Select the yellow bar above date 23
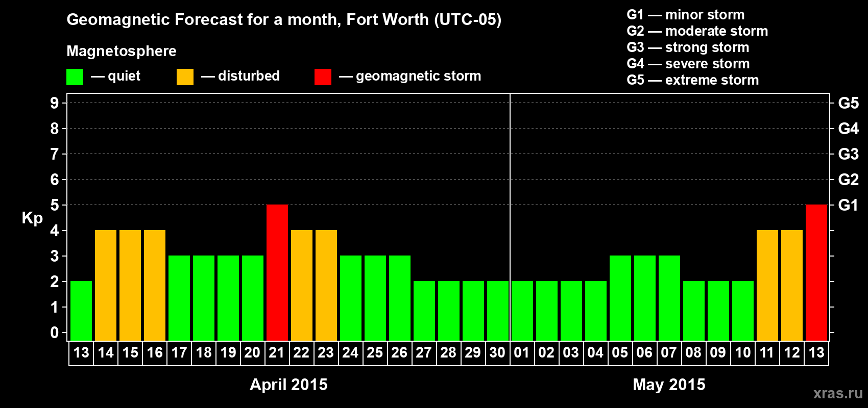Screen dimensions: 868x408 pyautogui.click(x=326, y=286)
